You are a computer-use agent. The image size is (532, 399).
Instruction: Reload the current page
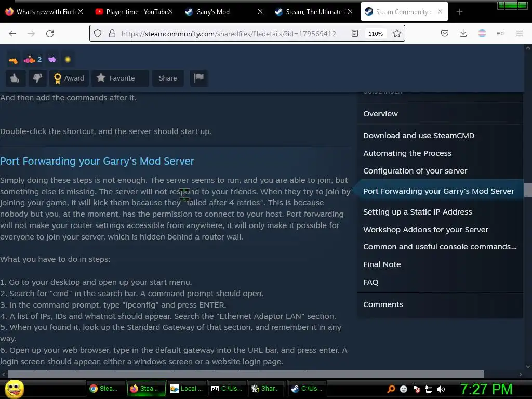click(50, 33)
